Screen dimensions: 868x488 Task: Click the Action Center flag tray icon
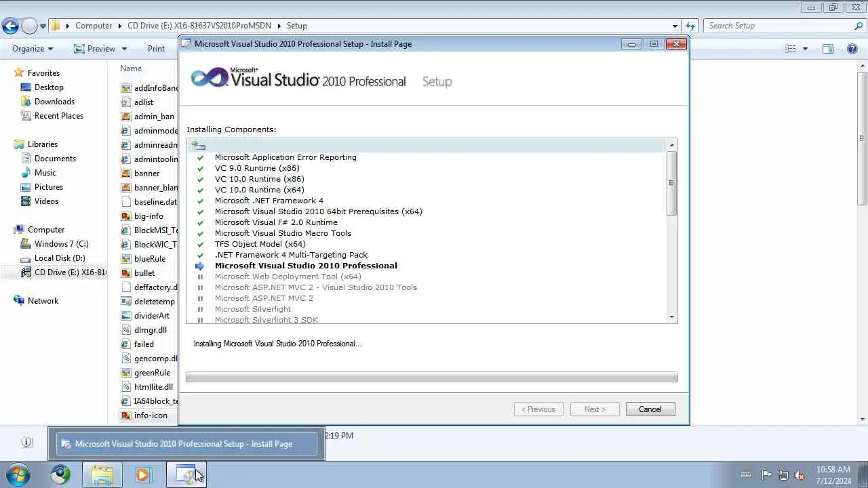[x=766, y=475]
